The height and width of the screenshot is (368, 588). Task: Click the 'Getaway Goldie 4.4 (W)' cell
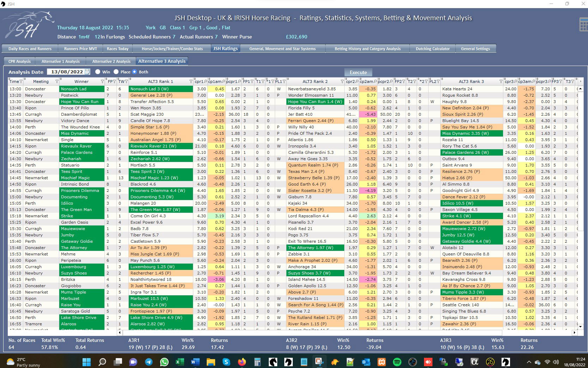click(x=472, y=241)
